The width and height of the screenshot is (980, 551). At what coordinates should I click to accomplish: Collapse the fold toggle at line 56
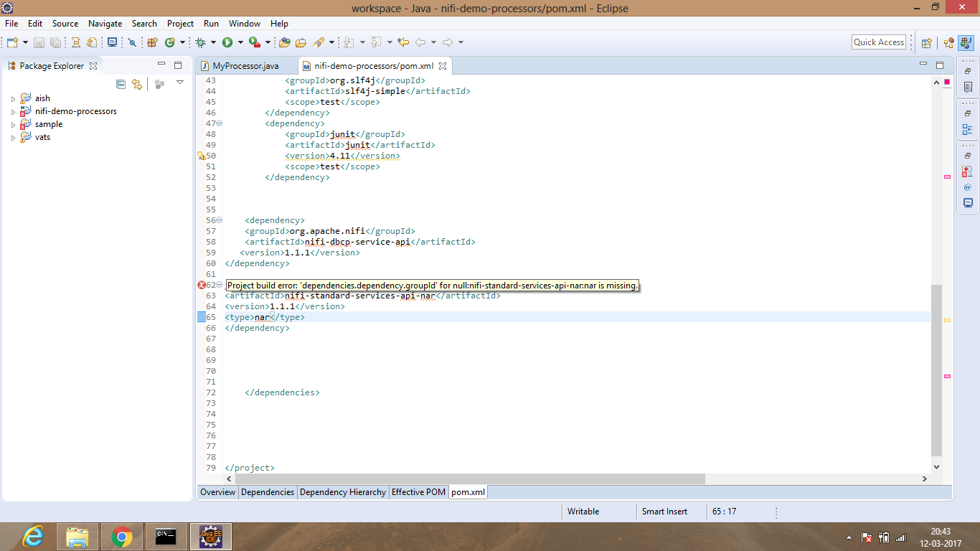point(220,220)
